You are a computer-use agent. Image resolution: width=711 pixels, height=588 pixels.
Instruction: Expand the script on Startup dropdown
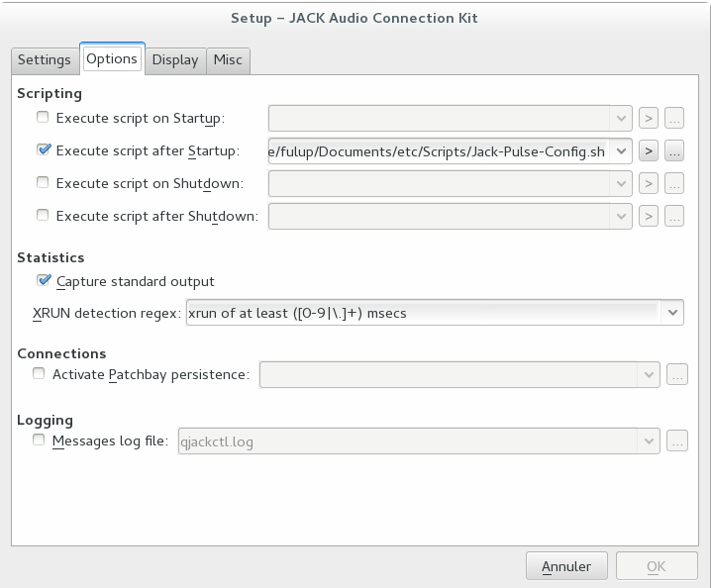pyautogui.click(x=621, y=119)
